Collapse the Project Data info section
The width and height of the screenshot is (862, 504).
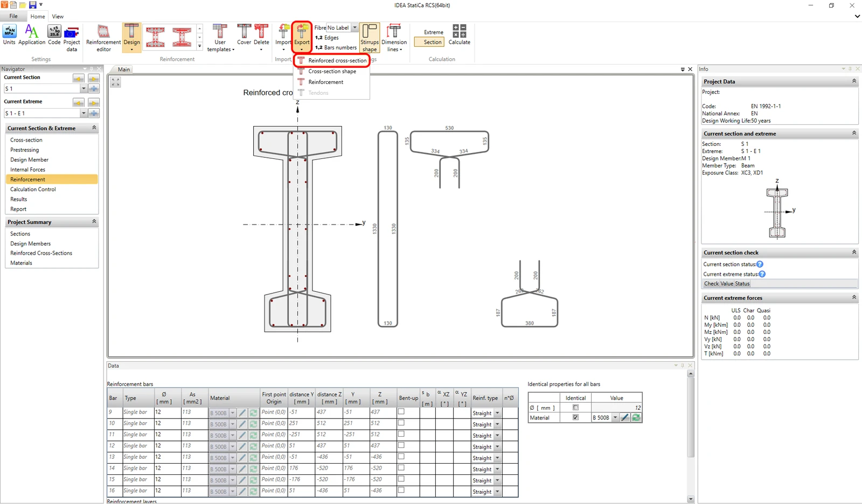click(x=854, y=81)
